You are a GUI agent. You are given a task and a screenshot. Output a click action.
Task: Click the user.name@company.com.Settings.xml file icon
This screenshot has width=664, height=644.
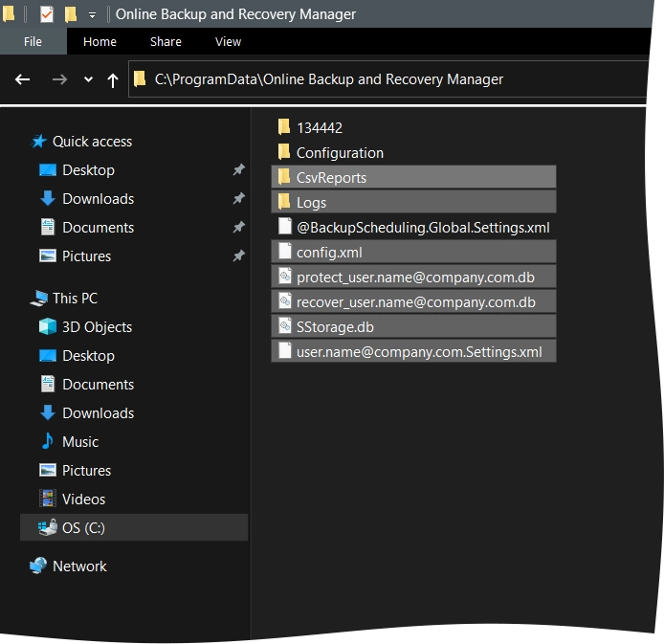pyautogui.click(x=284, y=350)
